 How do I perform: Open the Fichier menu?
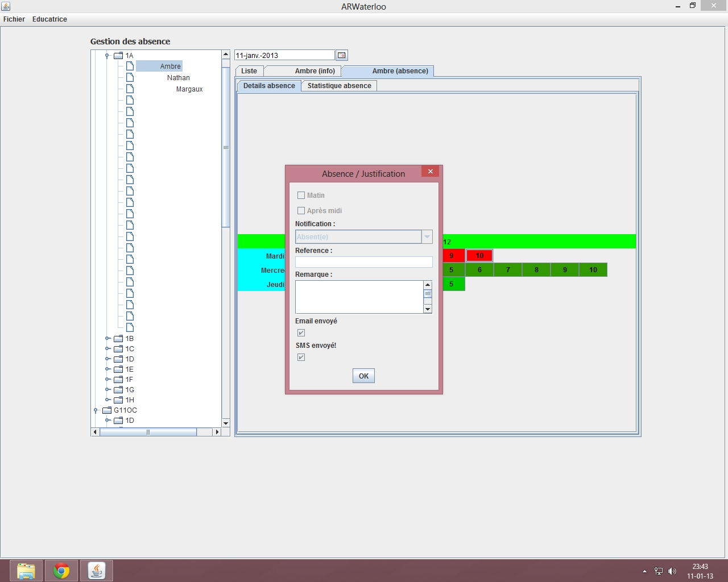click(x=14, y=19)
